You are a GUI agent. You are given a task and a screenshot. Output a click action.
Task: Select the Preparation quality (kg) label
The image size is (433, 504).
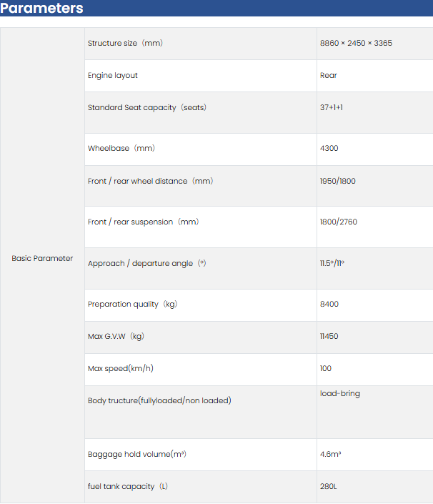132,304
